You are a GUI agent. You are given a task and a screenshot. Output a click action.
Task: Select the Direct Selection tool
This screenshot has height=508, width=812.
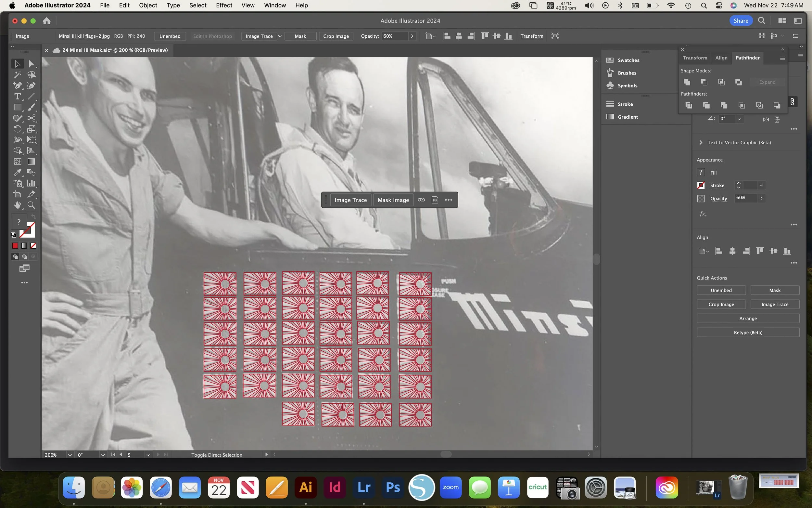point(31,64)
